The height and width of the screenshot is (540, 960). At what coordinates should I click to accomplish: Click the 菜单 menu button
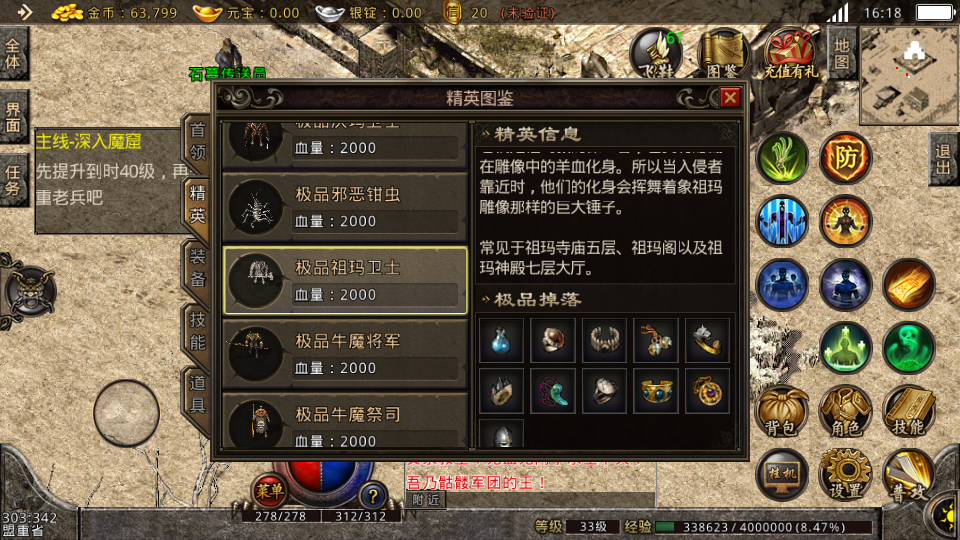pos(269,490)
